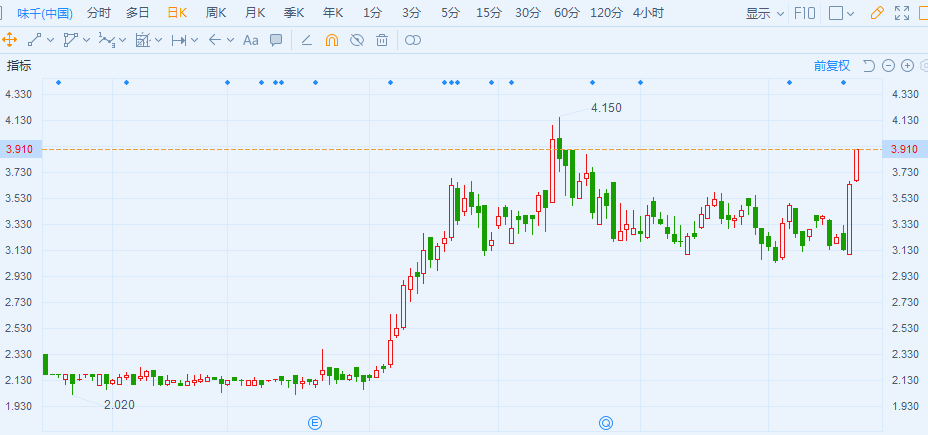Select the 日K daily chart tab
Screen dimensions: 928x435
(176, 13)
